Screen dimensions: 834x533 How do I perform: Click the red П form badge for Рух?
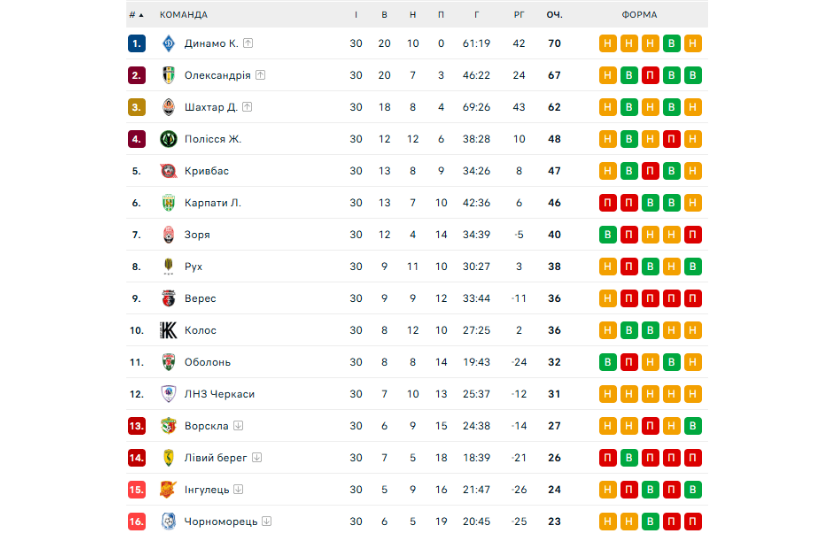[629, 267]
